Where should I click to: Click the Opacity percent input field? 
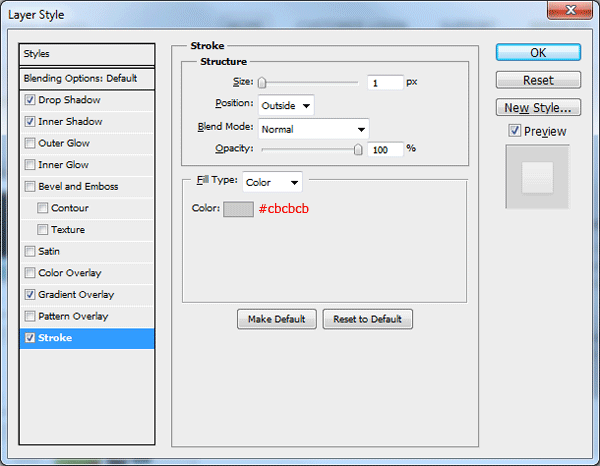pyautogui.click(x=385, y=149)
